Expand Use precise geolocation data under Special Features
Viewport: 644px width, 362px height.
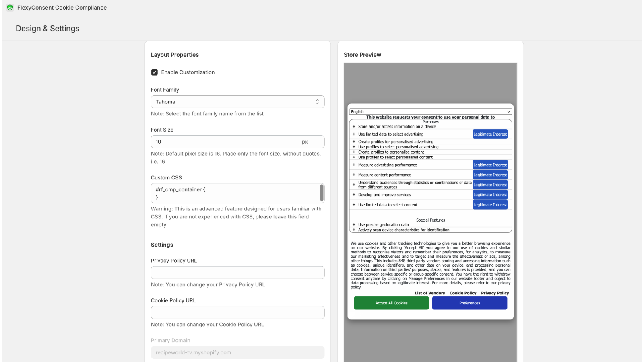pos(354,225)
